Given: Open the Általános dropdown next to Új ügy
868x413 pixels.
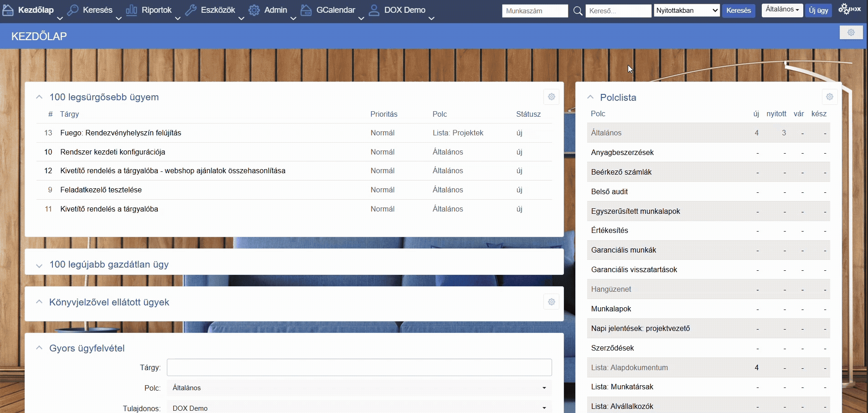Looking at the screenshot, I should tap(782, 10).
